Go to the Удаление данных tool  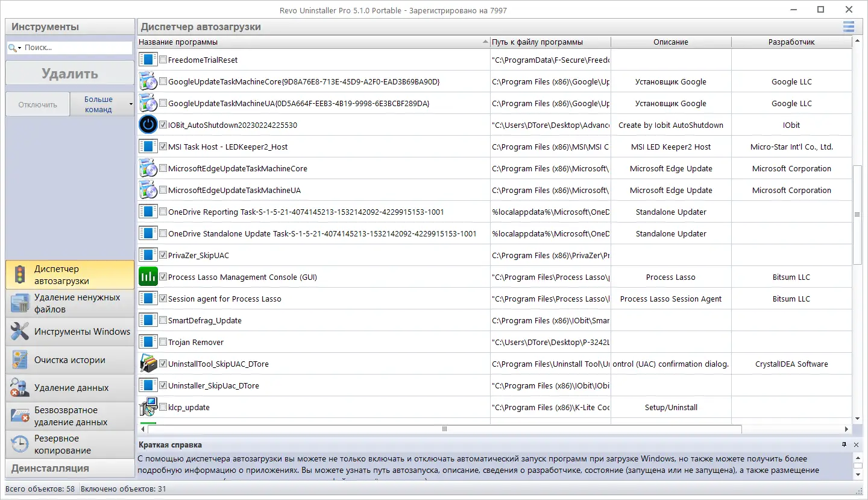(70, 388)
